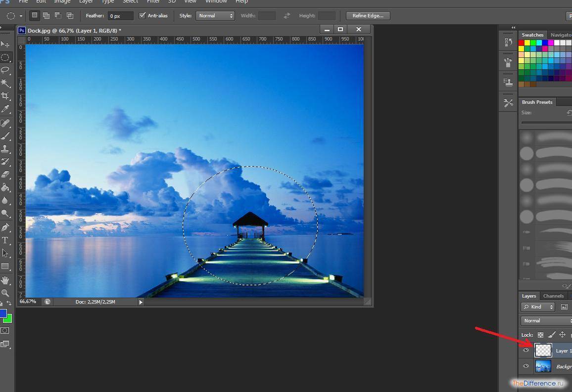The height and width of the screenshot is (392, 572).
Task: Click the Lock transparent pixels icon
Action: pyautogui.click(x=541, y=335)
